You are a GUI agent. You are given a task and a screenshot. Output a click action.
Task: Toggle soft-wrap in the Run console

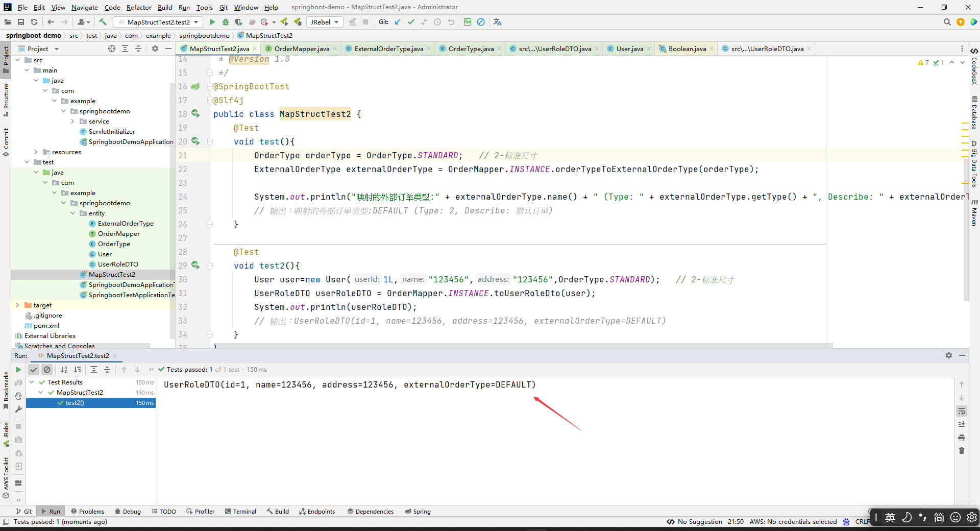pyautogui.click(x=962, y=411)
